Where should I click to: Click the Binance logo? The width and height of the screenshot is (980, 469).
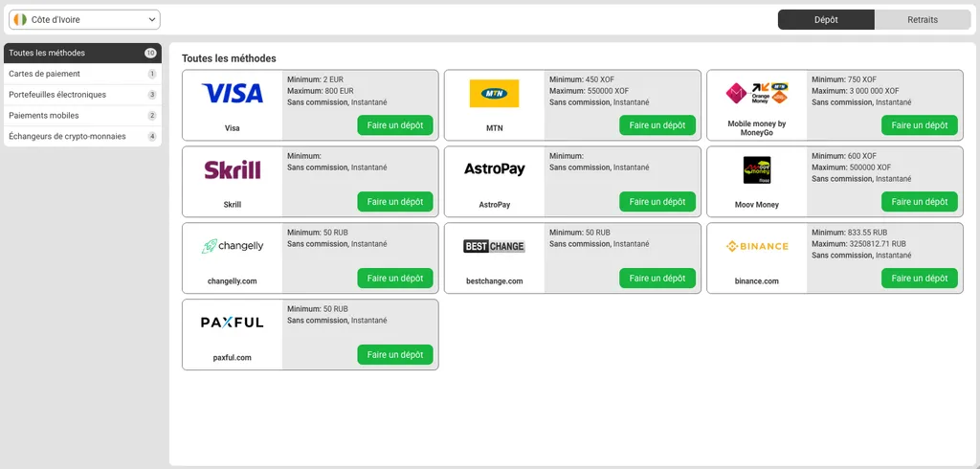(756, 246)
